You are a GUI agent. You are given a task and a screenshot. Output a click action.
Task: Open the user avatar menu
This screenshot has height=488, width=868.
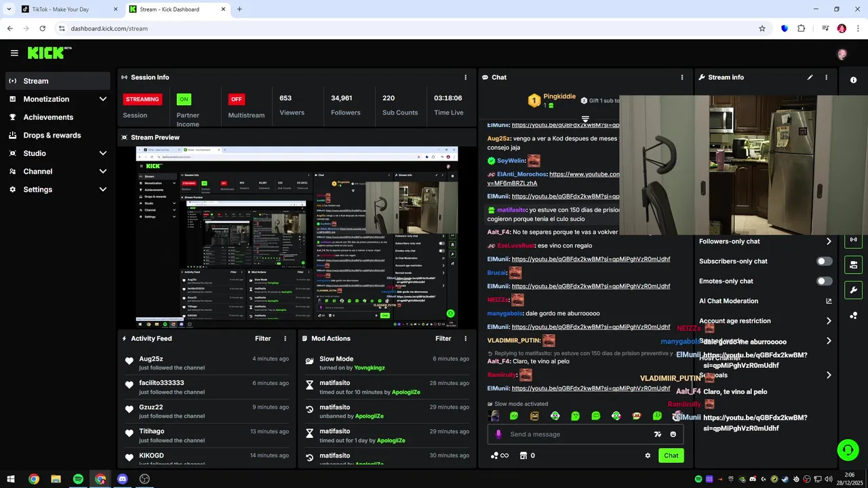[x=842, y=54]
